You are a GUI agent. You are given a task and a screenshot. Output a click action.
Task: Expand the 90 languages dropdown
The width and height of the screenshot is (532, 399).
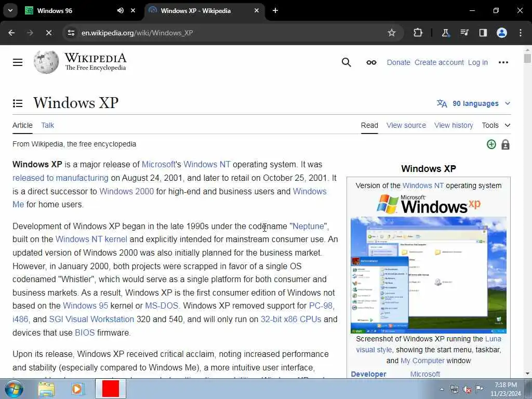tap(473, 103)
